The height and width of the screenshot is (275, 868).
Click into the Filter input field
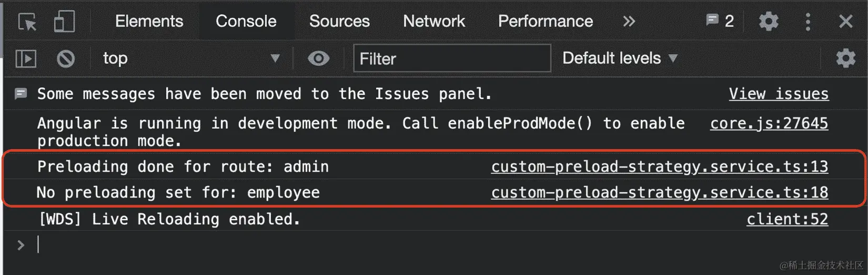[452, 58]
